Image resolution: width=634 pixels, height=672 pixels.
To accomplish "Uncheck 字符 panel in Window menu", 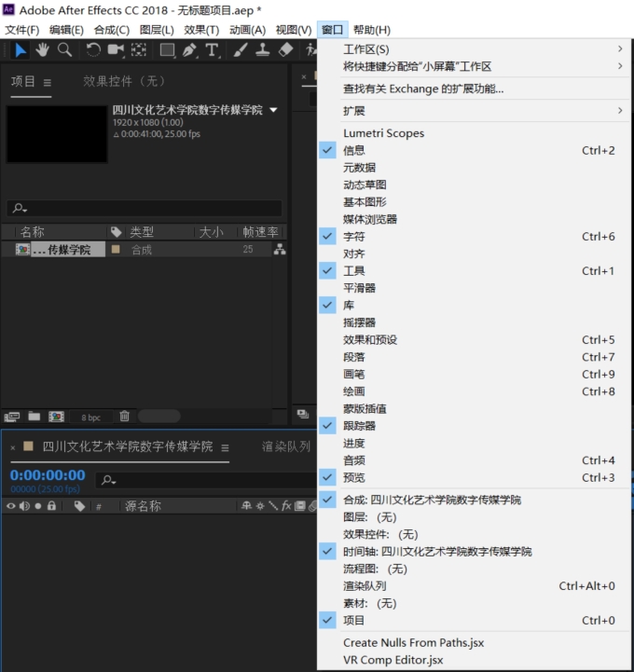I will point(475,237).
